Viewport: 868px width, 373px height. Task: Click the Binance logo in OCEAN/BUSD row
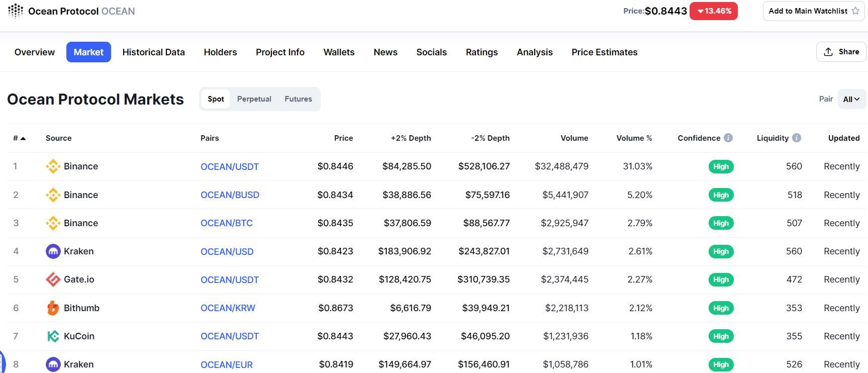[x=53, y=195]
